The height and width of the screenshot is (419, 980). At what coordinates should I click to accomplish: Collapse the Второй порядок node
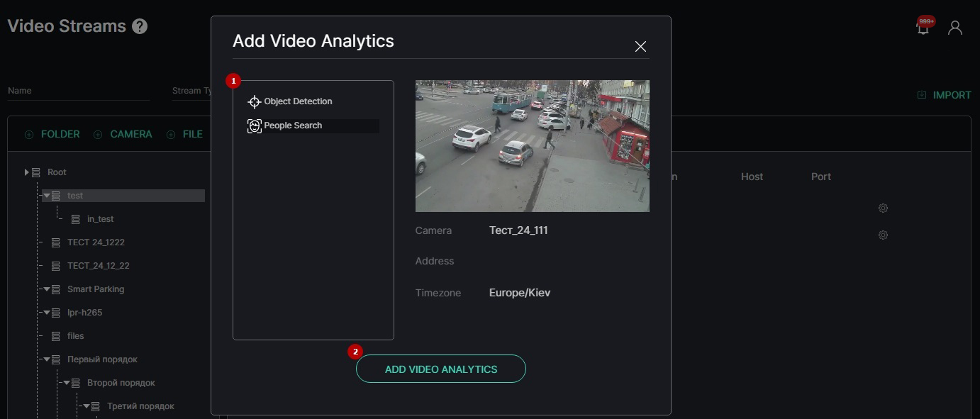click(67, 383)
